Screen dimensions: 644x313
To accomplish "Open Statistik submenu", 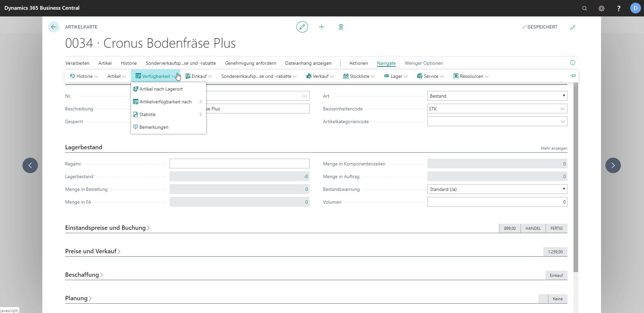I will click(x=168, y=114).
